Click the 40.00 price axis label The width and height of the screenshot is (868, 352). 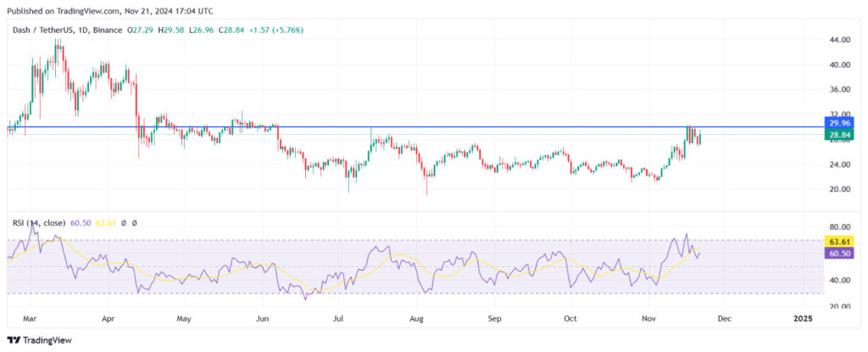point(839,64)
